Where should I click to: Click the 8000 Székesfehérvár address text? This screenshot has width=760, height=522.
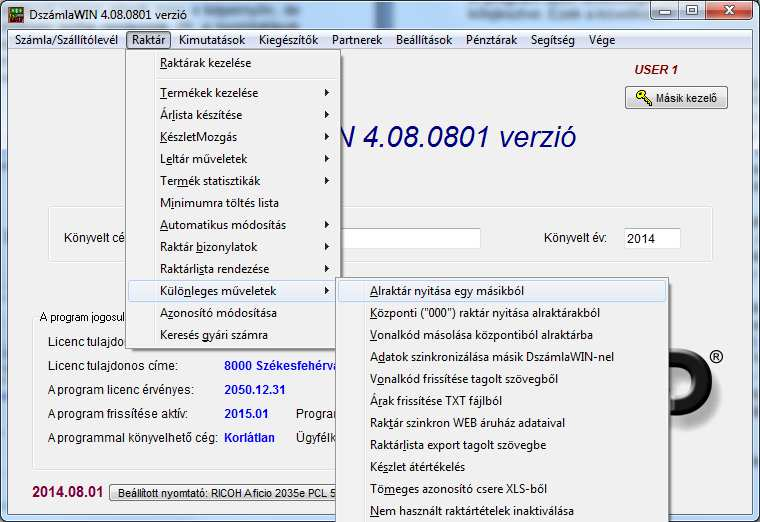[x=280, y=365]
